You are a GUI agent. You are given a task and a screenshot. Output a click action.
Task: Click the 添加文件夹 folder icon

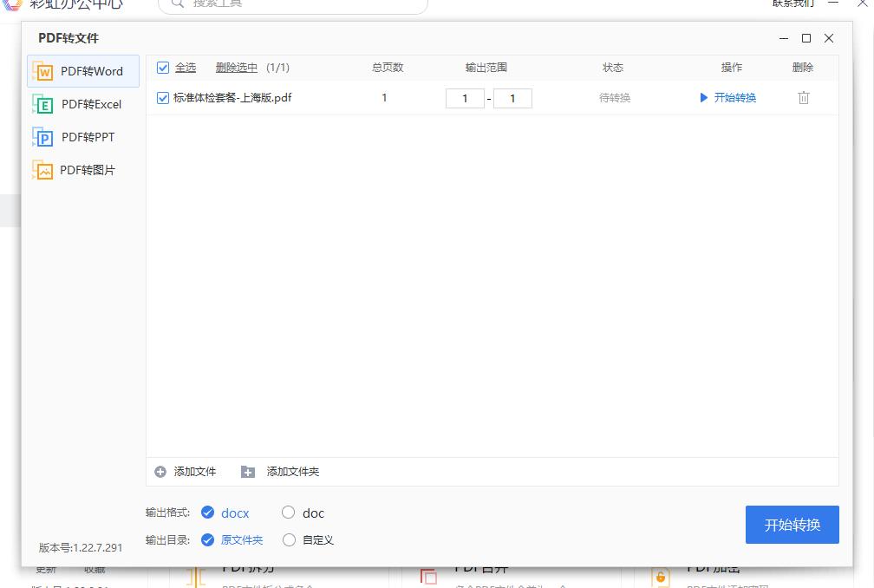[248, 471]
